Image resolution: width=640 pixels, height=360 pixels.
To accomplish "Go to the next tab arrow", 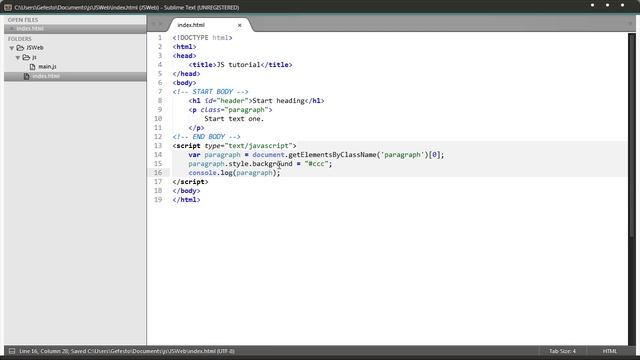I will coord(160,24).
